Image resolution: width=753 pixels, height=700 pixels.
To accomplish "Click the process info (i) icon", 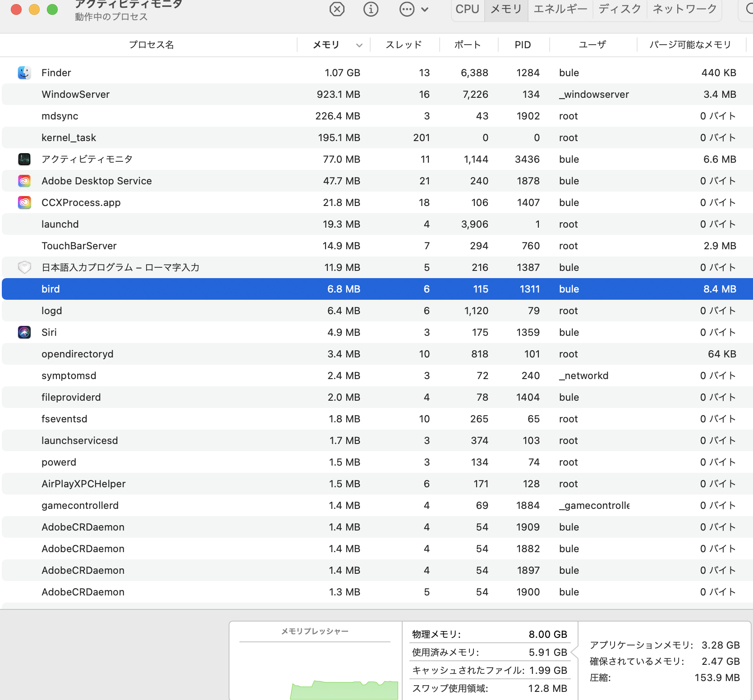I will 371,9.
